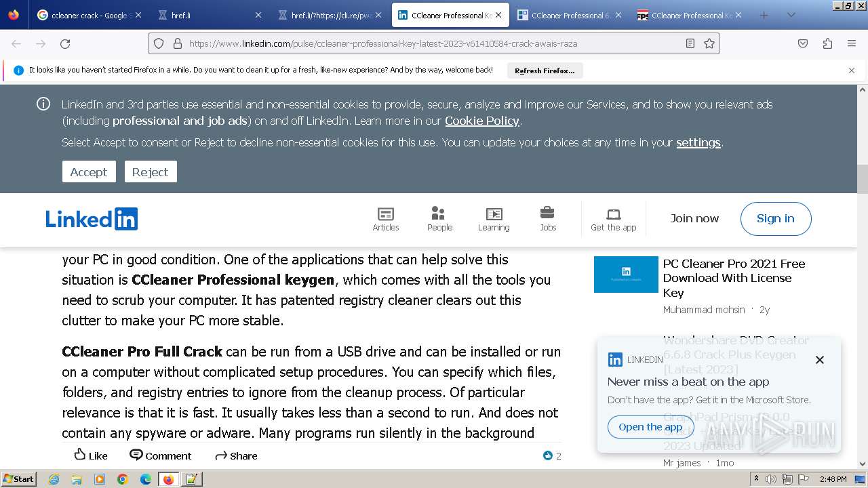The image size is (868, 488).
Task: Click the Sign in button
Action: (776, 218)
